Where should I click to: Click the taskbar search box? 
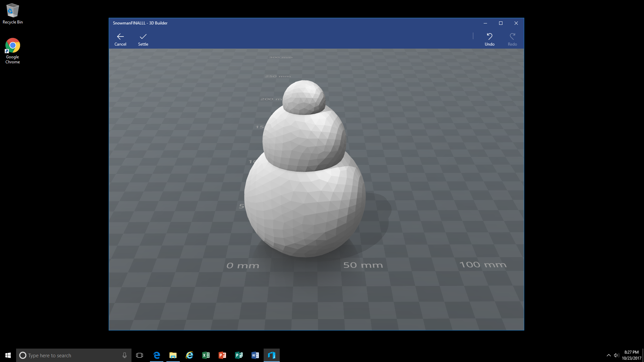pos(74,355)
